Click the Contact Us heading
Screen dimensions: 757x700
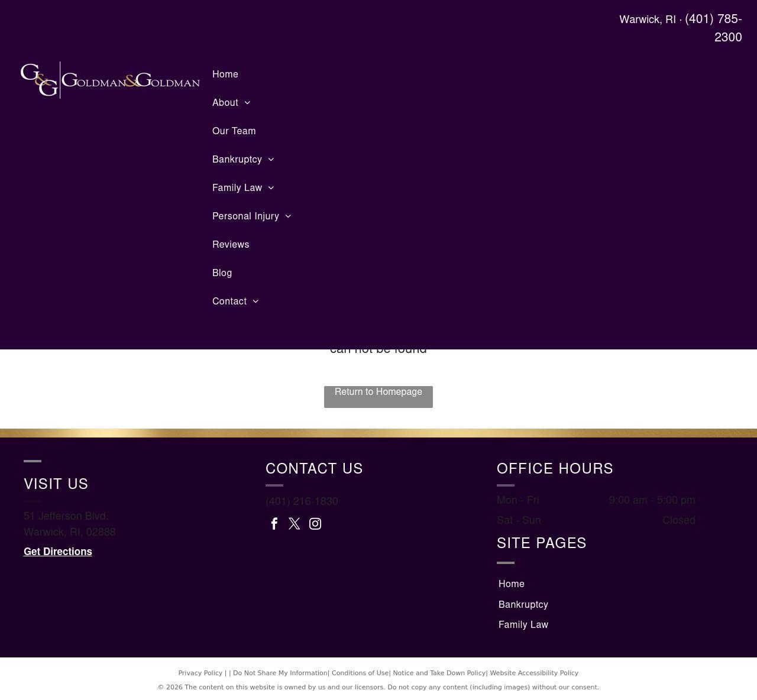[314, 469]
